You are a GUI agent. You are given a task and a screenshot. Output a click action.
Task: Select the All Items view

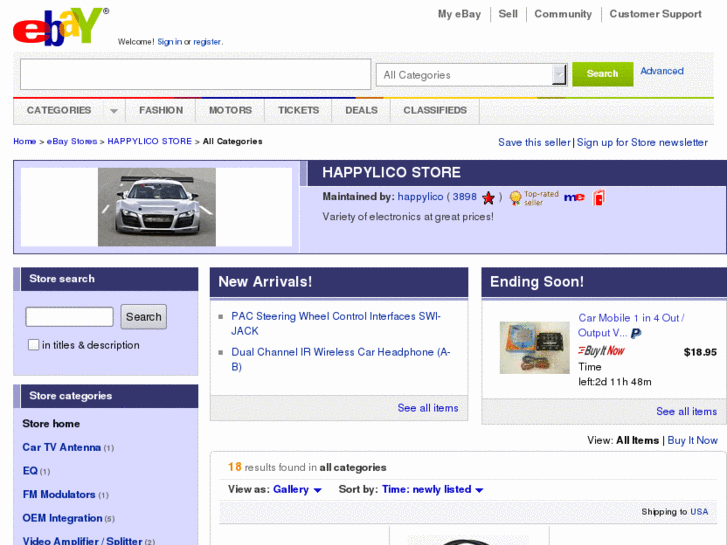click(637, 440)
